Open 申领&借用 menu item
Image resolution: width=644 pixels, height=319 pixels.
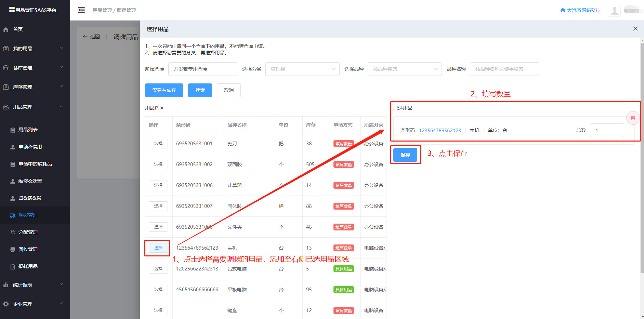pyautogui.click(x=30, y=147)
